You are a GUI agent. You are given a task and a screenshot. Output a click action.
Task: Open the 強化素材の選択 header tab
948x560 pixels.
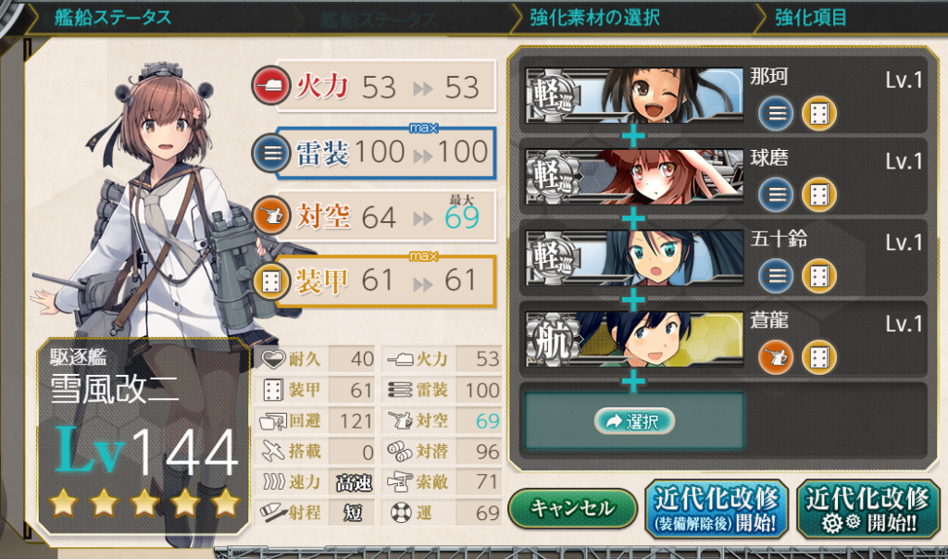pyautogui.click(x=594, y=18)
